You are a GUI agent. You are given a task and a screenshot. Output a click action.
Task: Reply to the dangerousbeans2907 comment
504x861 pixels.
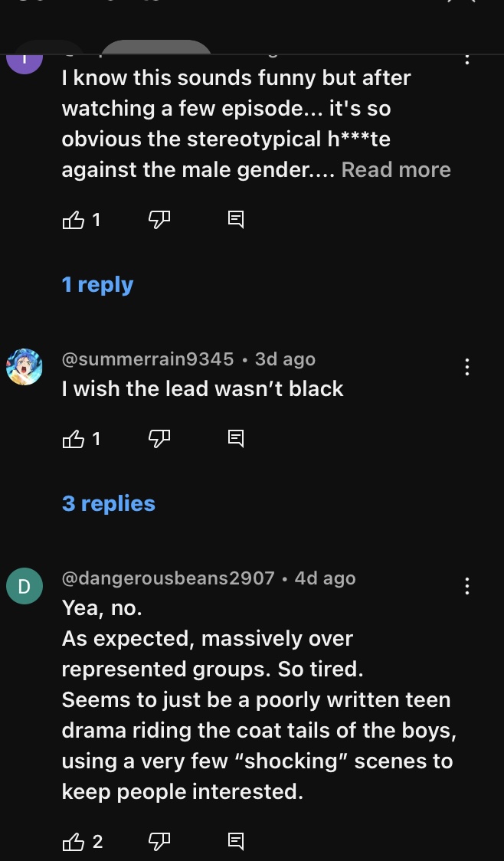(236, 840)
